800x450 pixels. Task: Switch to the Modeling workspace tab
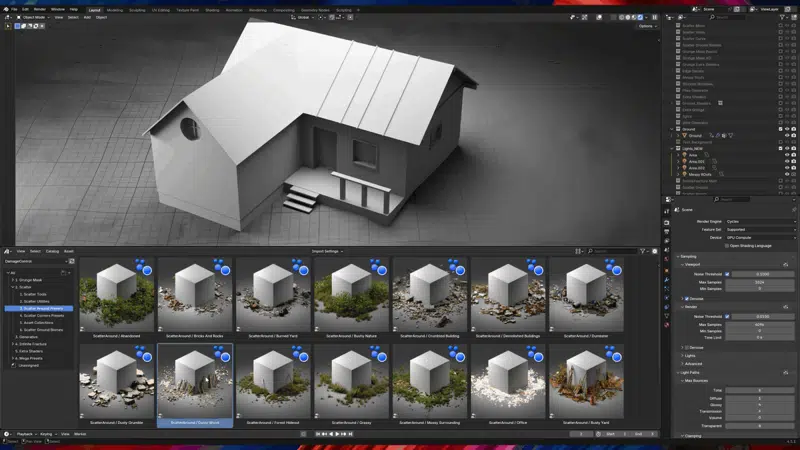115,10
